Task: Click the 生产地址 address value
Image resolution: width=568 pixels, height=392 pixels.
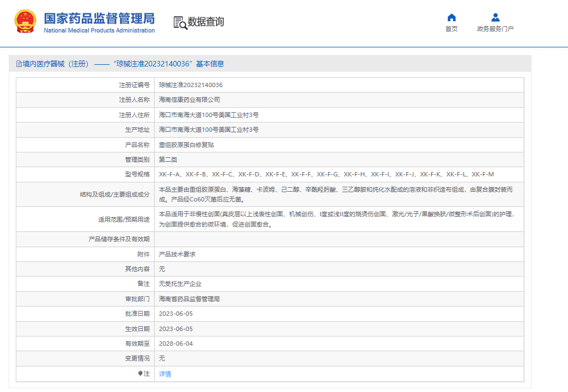Action: click(x=209, y=130)
